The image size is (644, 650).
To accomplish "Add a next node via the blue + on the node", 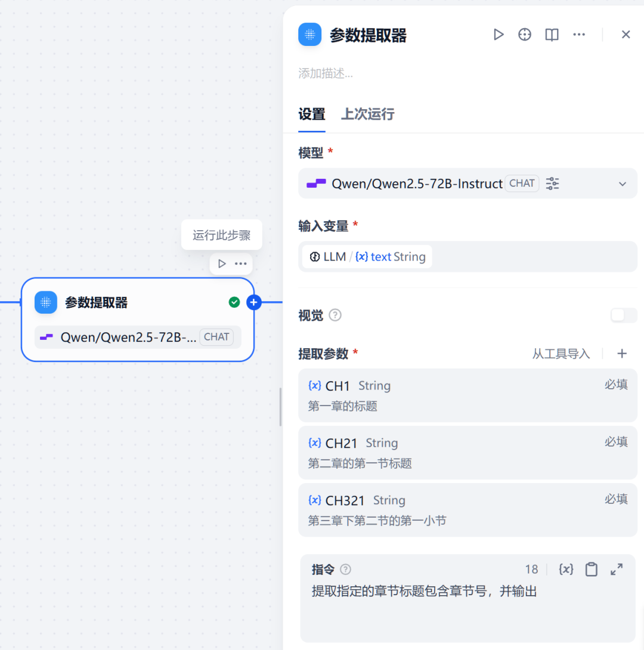I will tap(254, 302).
